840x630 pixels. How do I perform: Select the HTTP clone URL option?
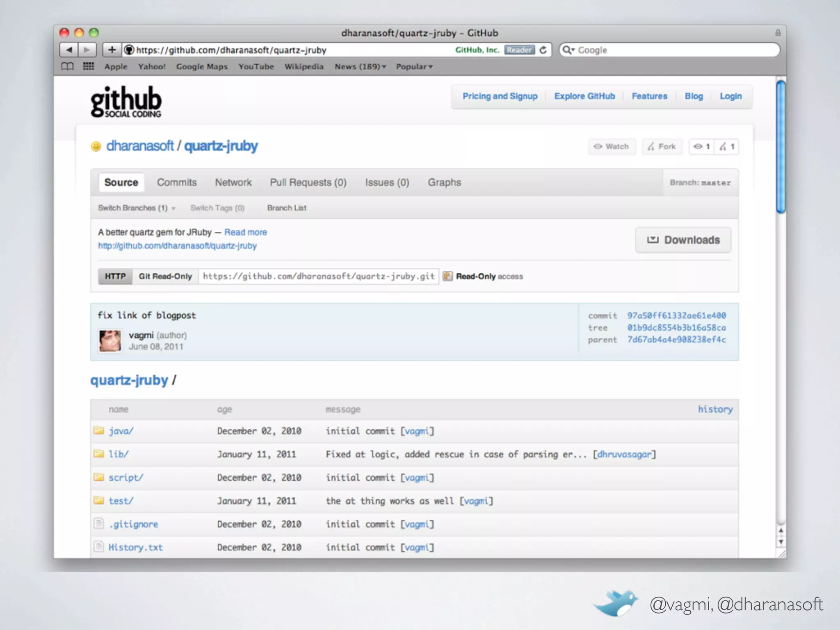[x=115, y=276]
